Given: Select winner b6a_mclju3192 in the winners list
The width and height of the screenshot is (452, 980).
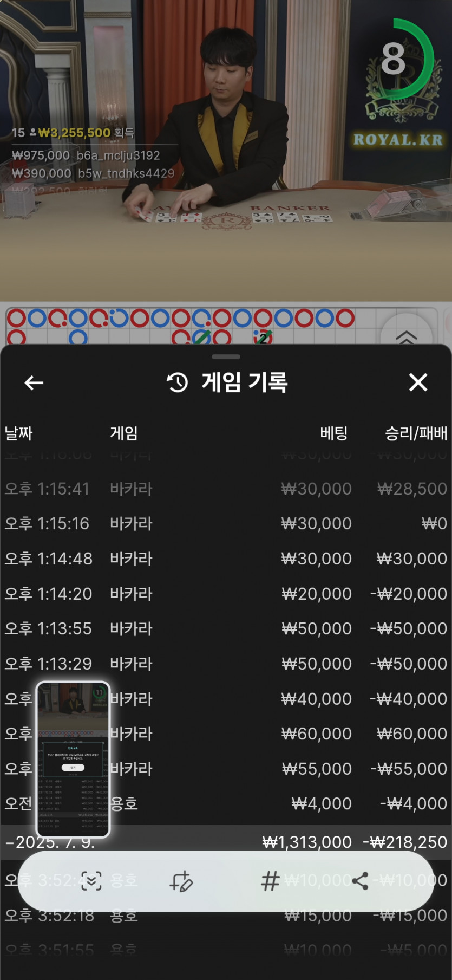Looking at the screenshot, I should point(119,155).
